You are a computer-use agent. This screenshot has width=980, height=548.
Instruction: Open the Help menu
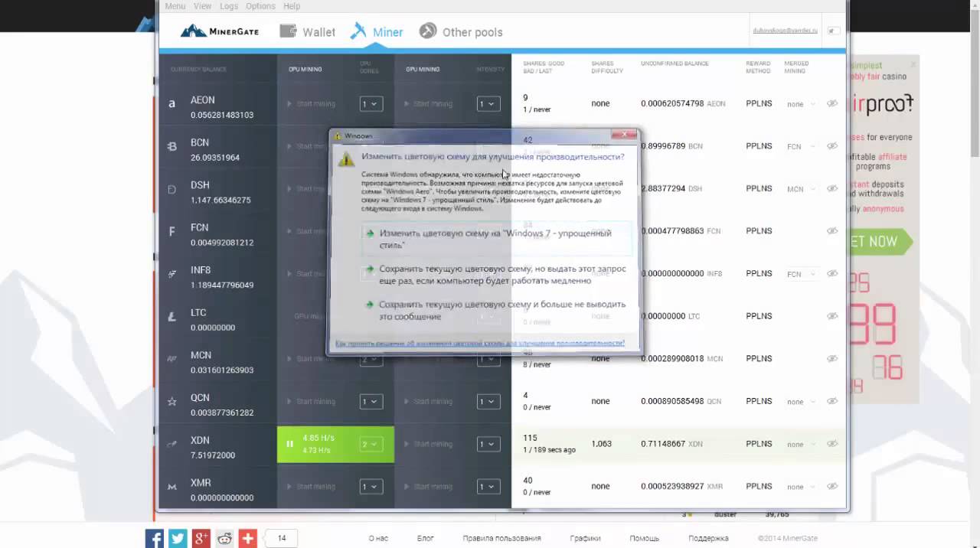point(292,6)
